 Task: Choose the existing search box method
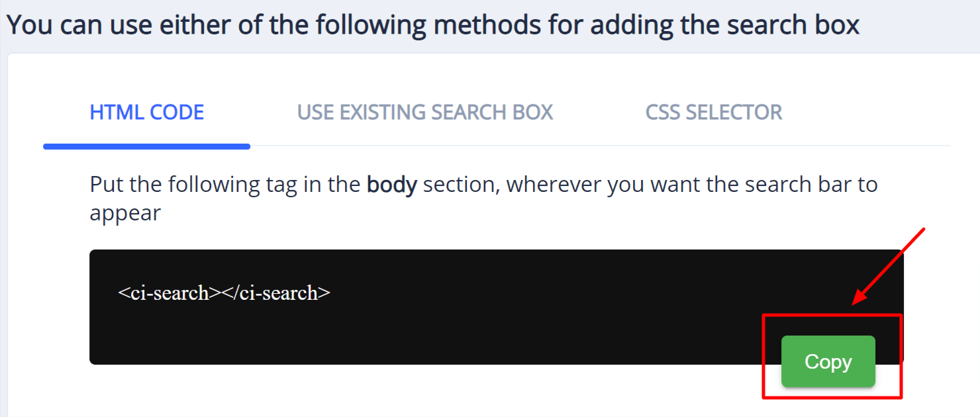coord(426,112)
